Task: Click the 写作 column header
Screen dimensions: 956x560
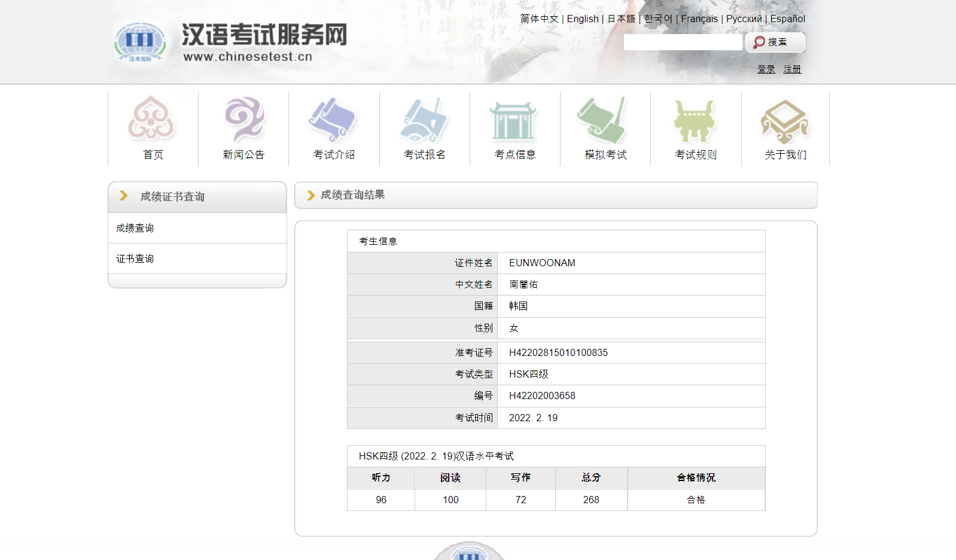Action: [x=520, y=477]
